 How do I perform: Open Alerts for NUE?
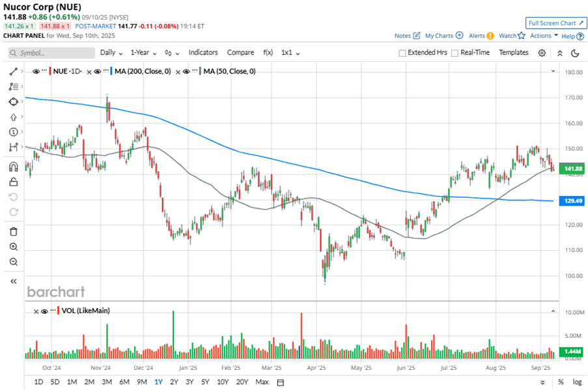click(x=481, y=36)
